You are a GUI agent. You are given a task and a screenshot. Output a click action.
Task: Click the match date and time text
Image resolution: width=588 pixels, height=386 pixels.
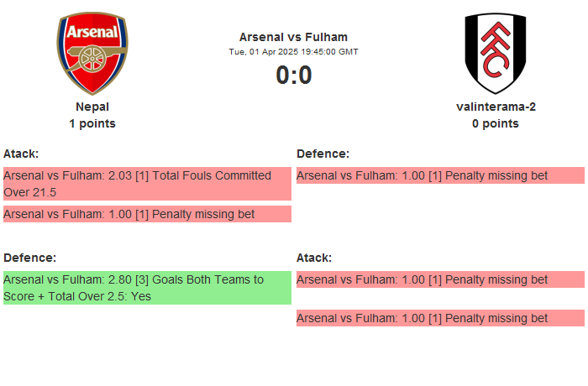coord(293,51)
